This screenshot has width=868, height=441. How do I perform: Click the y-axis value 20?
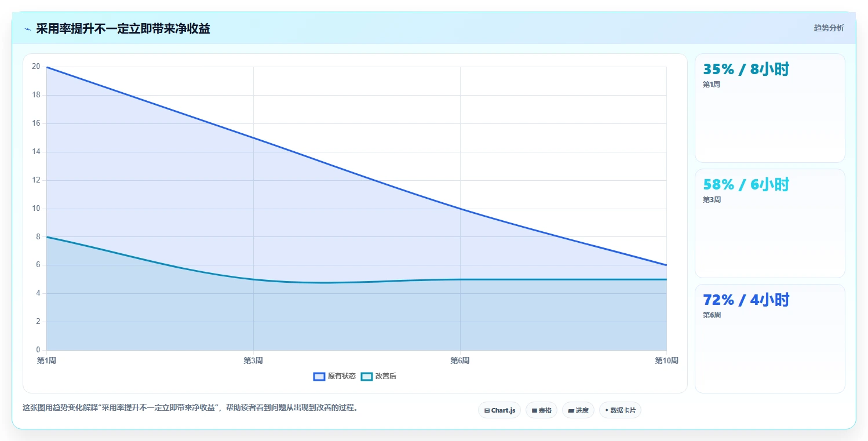36,67
